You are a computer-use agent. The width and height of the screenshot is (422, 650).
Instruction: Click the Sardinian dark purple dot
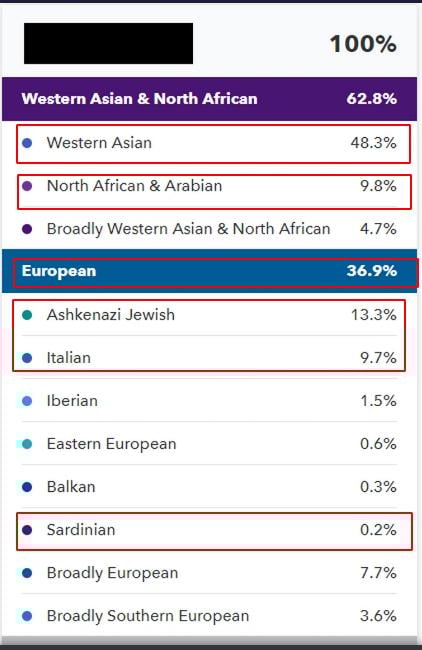click(27, 530)
